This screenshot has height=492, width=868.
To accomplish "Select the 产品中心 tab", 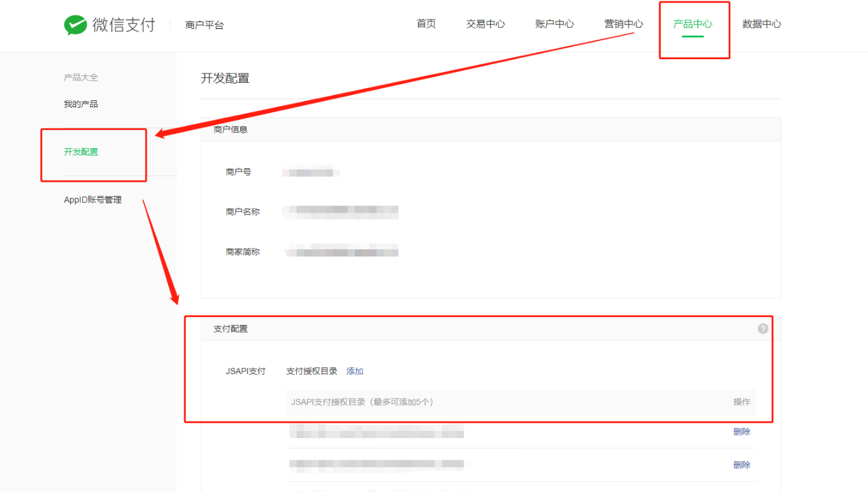I will point(692,24).
